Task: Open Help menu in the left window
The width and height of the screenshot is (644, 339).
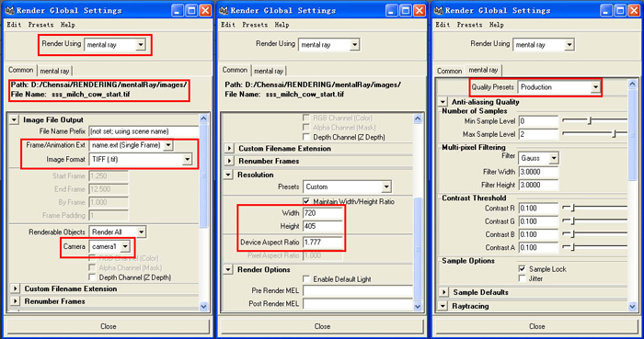Action: [x=68, y=25]
